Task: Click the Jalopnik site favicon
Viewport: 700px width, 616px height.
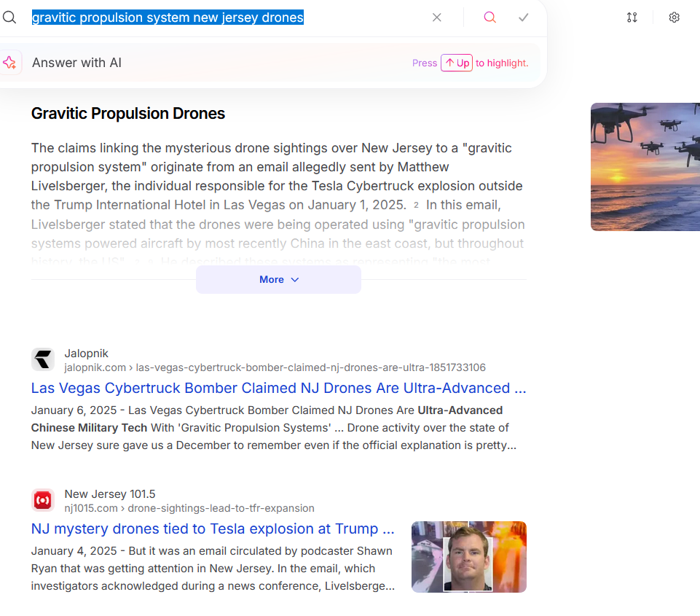Action: (43, 359)
